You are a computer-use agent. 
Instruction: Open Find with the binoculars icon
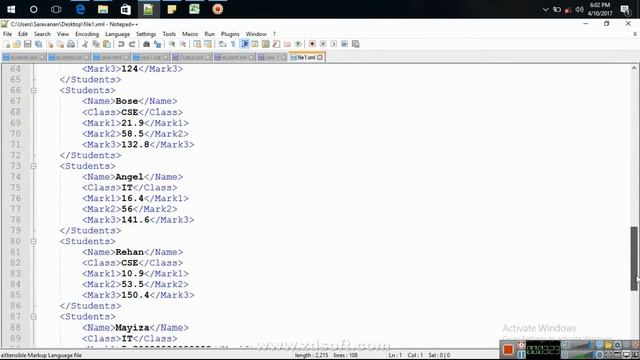[x=146, y=44]
